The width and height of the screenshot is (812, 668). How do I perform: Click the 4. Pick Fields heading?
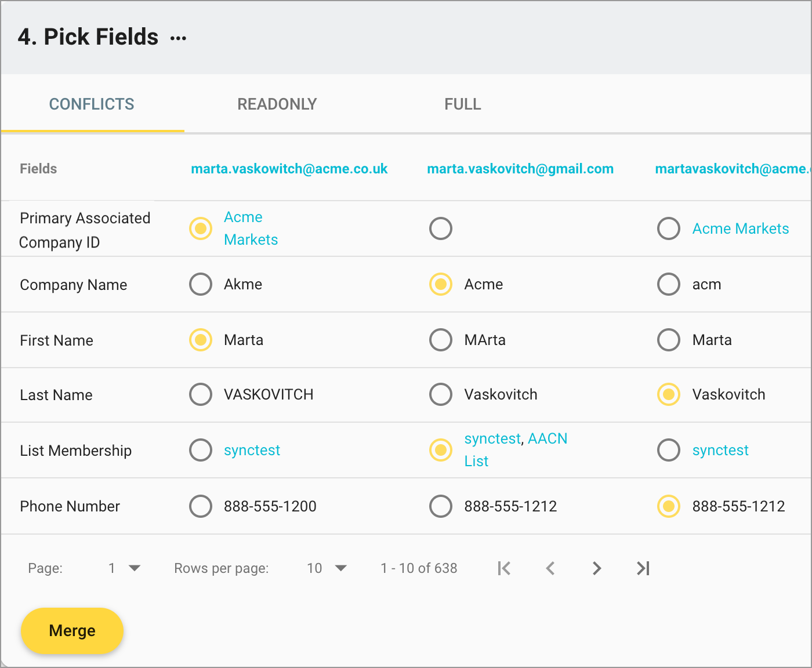88,37
